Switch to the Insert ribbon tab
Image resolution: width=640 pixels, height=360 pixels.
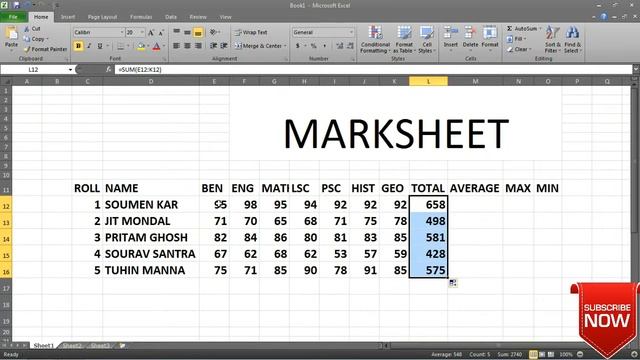pos(68,17)
